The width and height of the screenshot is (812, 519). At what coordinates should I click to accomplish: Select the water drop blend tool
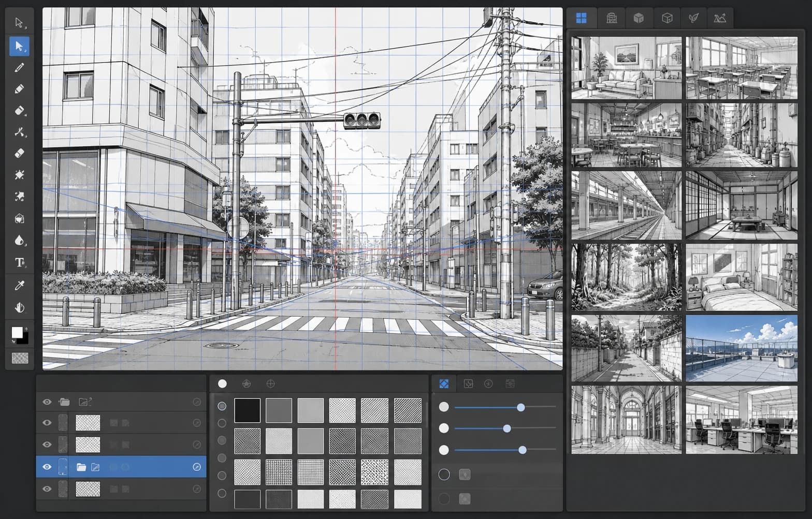[x=19, y=241]
